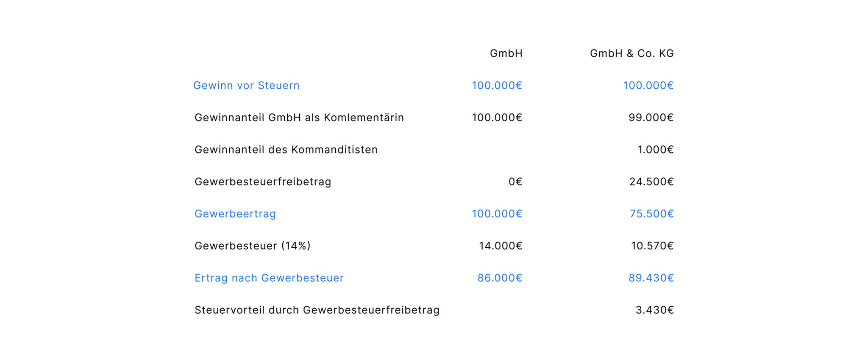Image resolution: width=868 pixels, height=363 pixels.
Task: Select the GmbH & Co. KG column header
Action: point(632,53)
